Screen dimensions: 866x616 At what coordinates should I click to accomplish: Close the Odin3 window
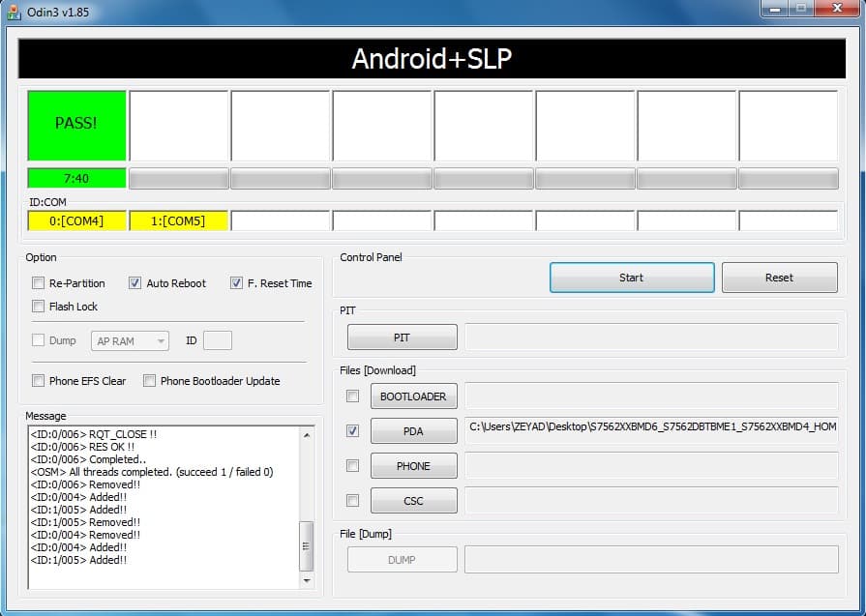(x=837, y=9)
